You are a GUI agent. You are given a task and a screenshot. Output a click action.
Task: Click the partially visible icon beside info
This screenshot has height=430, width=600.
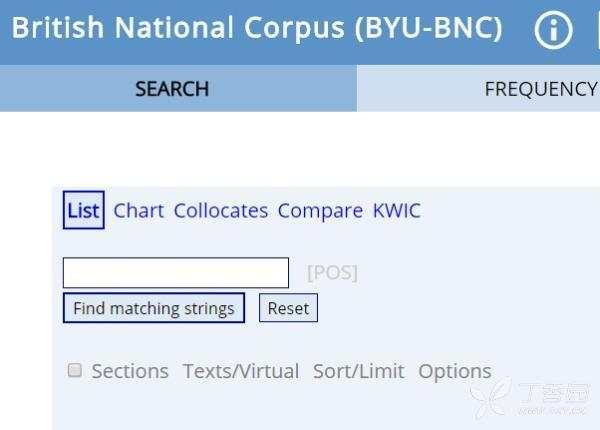tap(595, 30)
